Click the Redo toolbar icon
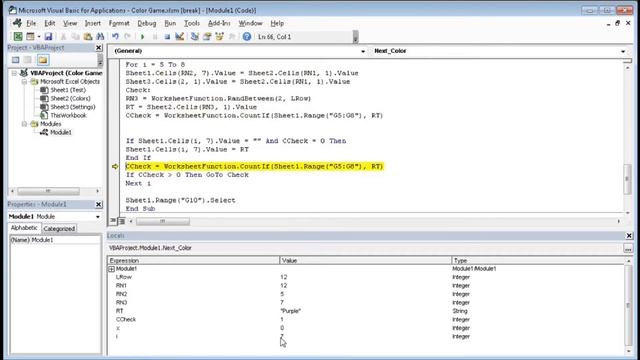This screenshot has height=360, width=640. pos(127,37)
